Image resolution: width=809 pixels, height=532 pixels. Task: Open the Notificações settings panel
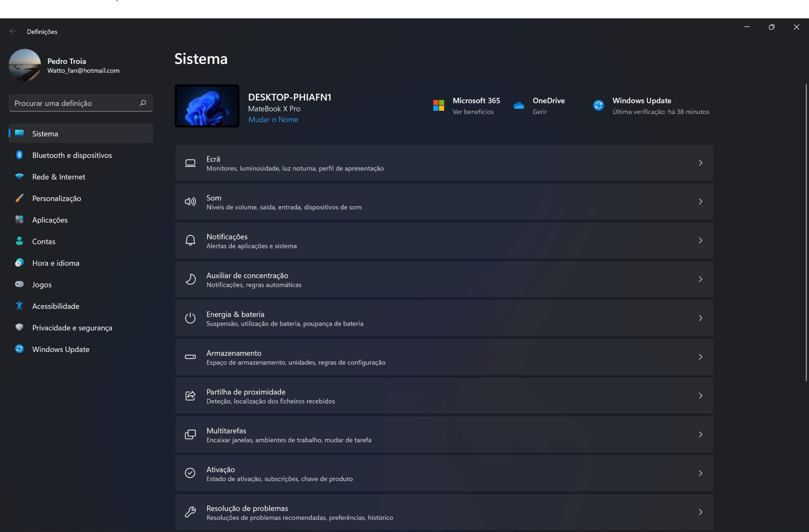pos(444,240)
